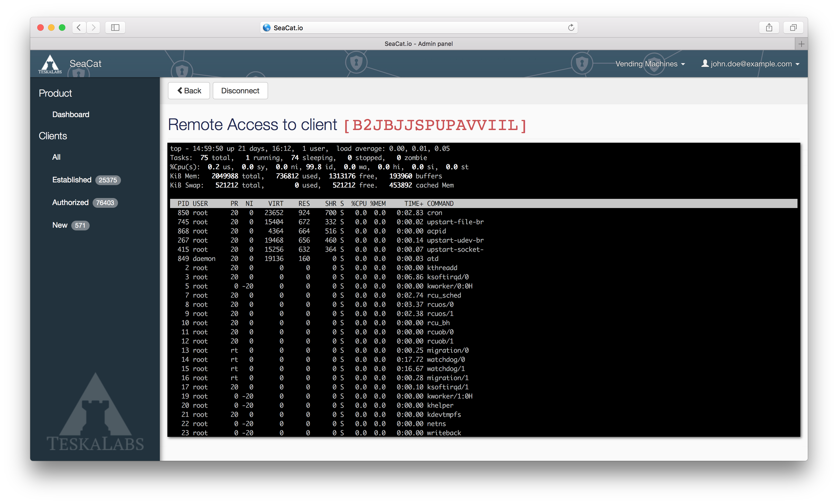Viewport: 838px width, 504px height.
Task: Go back with the Back button
Action: pos(189,91)
